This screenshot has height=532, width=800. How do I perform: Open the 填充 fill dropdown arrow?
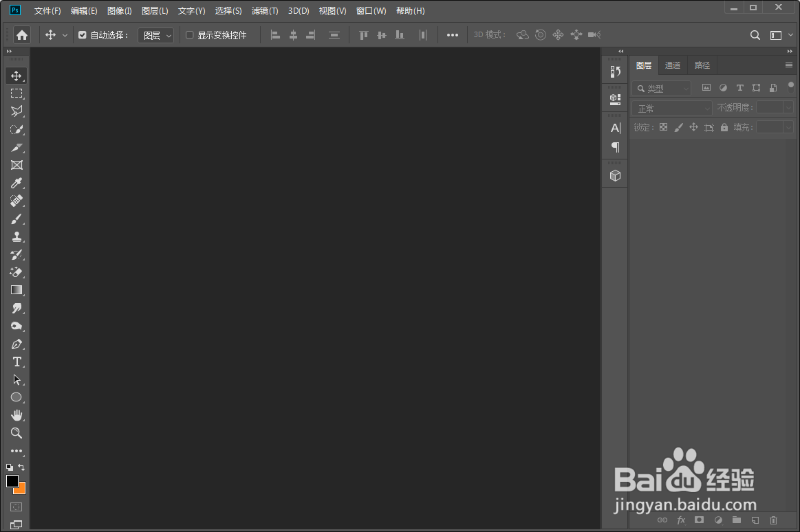tap(789, 127)
